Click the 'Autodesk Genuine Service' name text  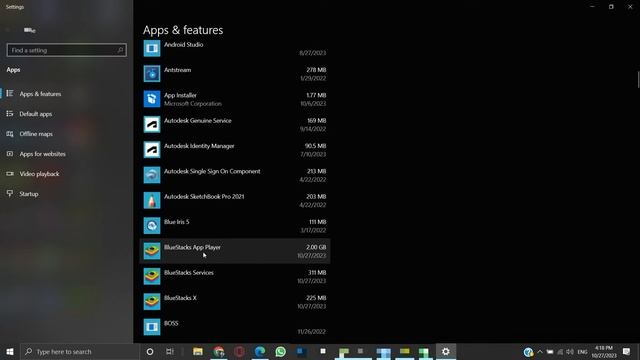[198, 121]
